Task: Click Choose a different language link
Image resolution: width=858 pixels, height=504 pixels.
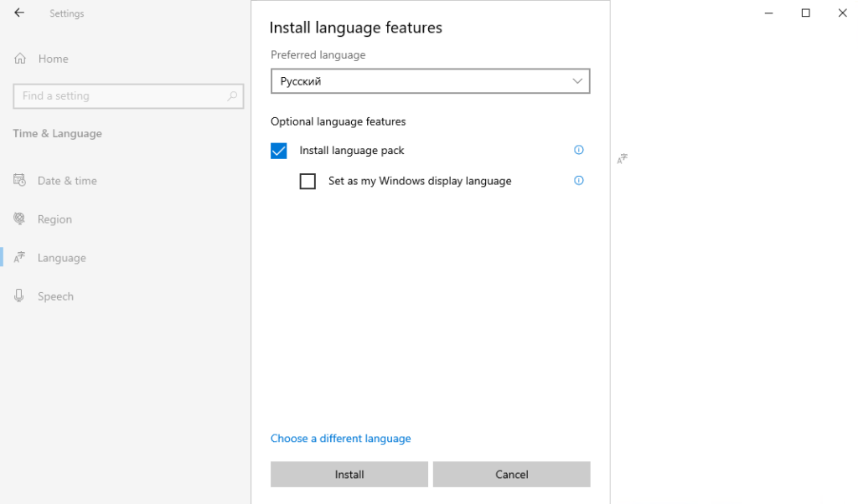Action: point(340,439)
